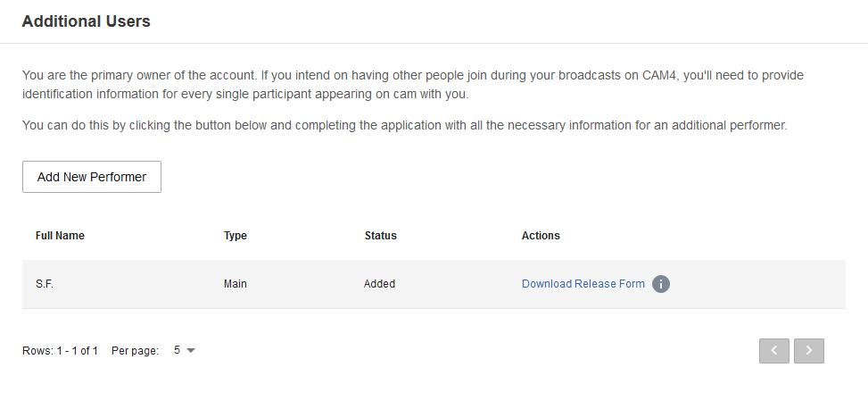Image resolution: width=868 pixels, height=401 pixels.
Task: Go to the next page arrow
Action: pyautogui.click(x=808, y=351)
